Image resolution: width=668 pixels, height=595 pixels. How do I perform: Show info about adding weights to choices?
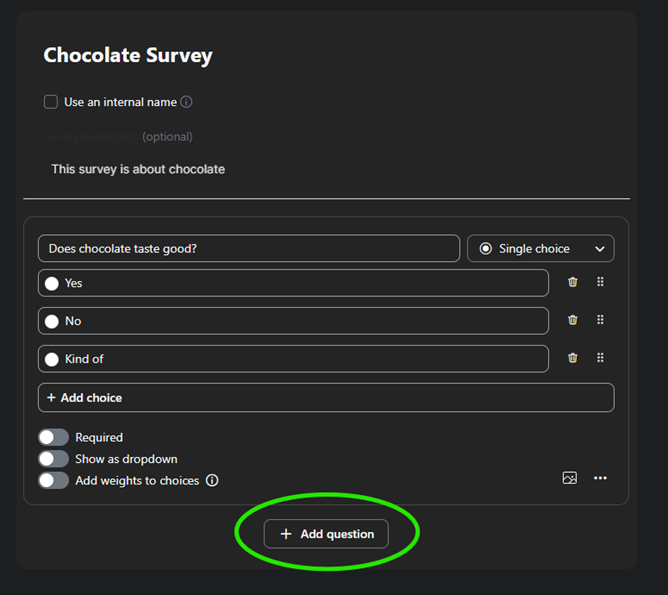tap(212, 480)
